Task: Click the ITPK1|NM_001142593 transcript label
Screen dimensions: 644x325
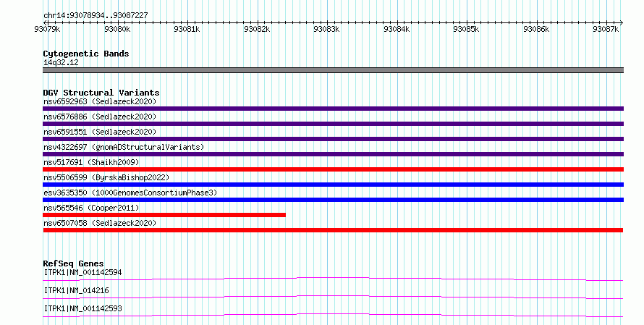Action: tap(82, 308)
